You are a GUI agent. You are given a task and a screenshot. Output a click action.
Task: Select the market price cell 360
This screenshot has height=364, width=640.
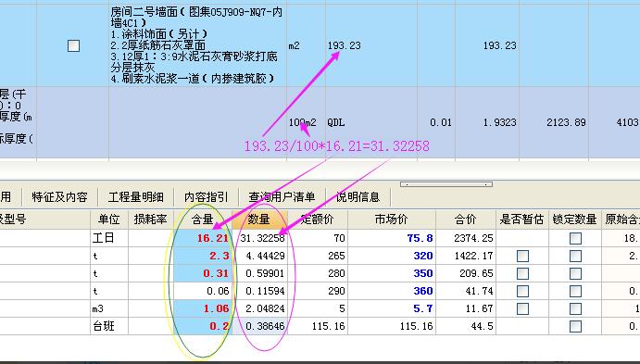(392, 291)
